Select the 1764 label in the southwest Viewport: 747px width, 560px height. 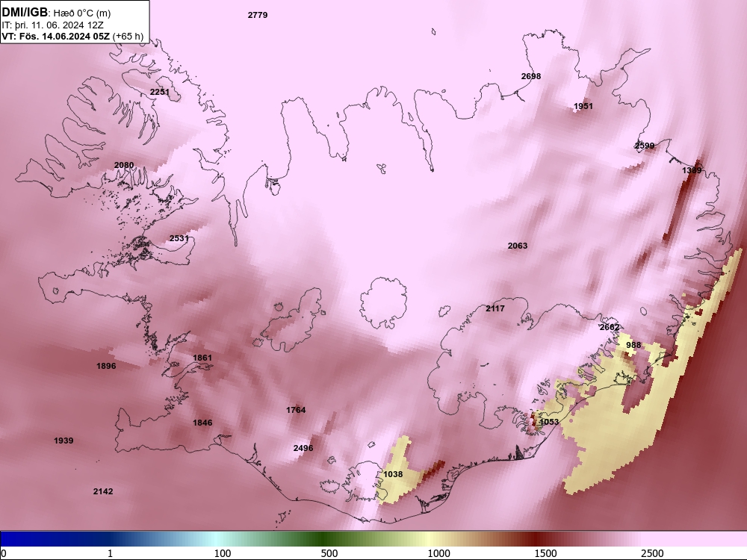pyautogui.click(x=296, y=410)
